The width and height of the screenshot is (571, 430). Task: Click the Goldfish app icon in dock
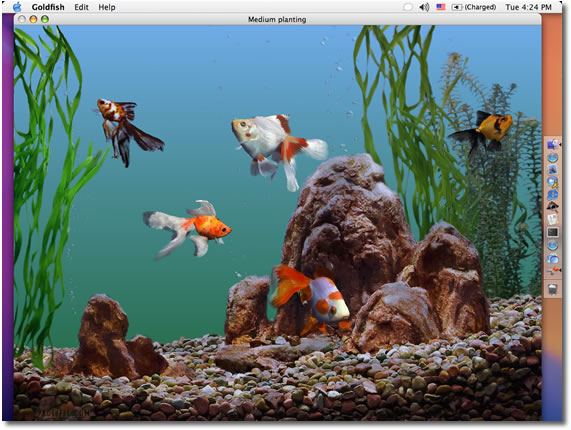[x=553, y=271]
